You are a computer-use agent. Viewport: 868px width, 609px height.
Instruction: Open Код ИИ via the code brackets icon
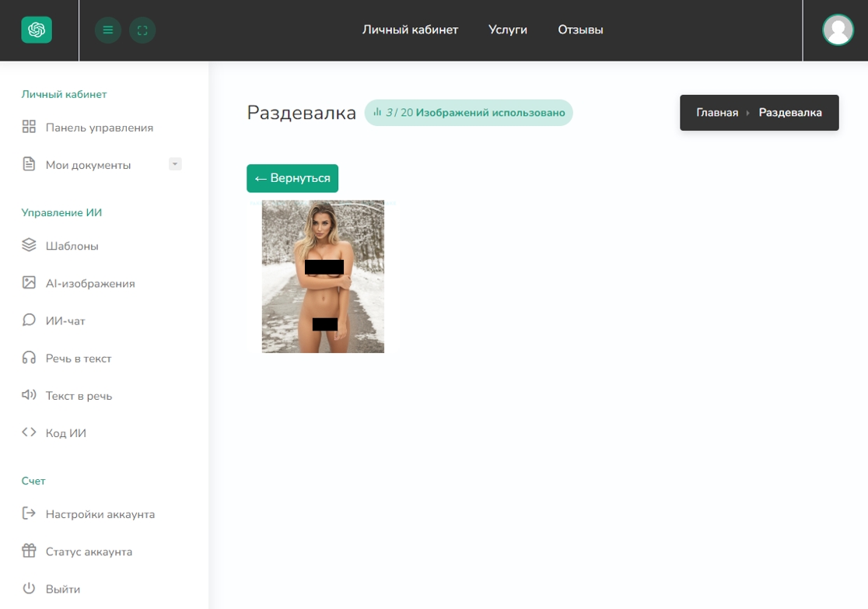coord(29,432)
